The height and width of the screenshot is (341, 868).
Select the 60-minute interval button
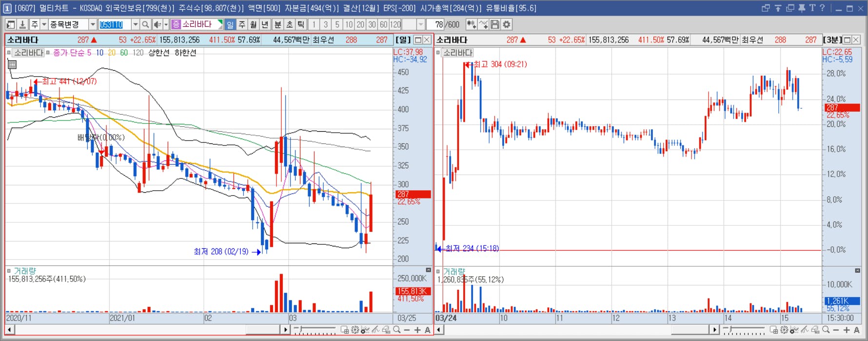point(384,24)
